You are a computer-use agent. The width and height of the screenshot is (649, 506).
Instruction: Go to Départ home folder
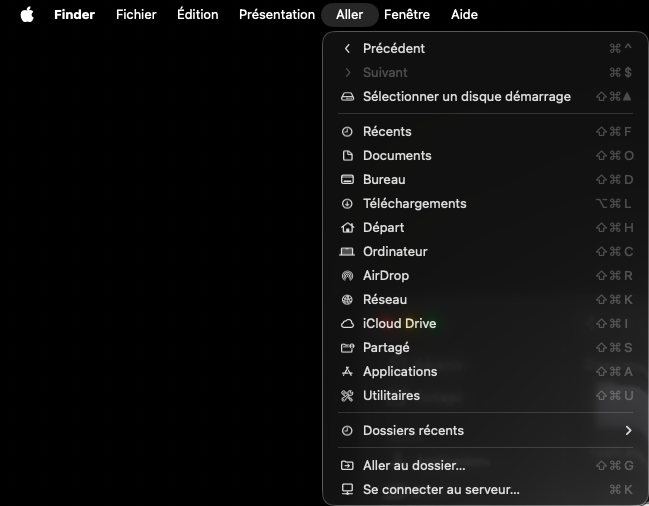point(485,228)
